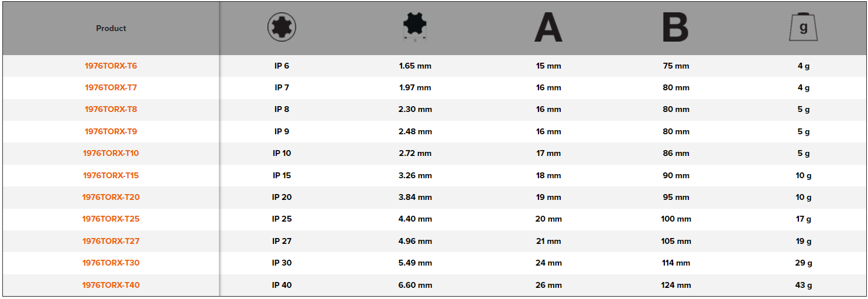Open the 1976TORX-T25 product link
The image size is (868, 299).
(111, 219)
